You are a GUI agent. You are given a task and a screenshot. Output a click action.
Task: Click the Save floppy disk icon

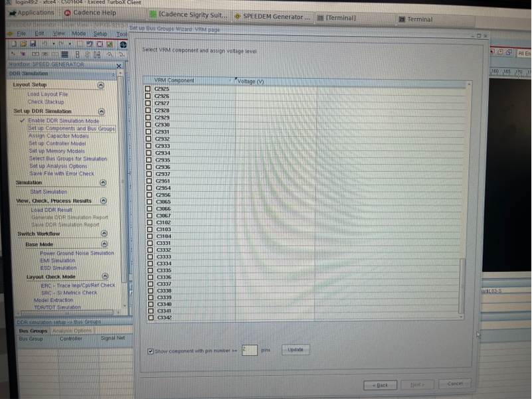32,44
